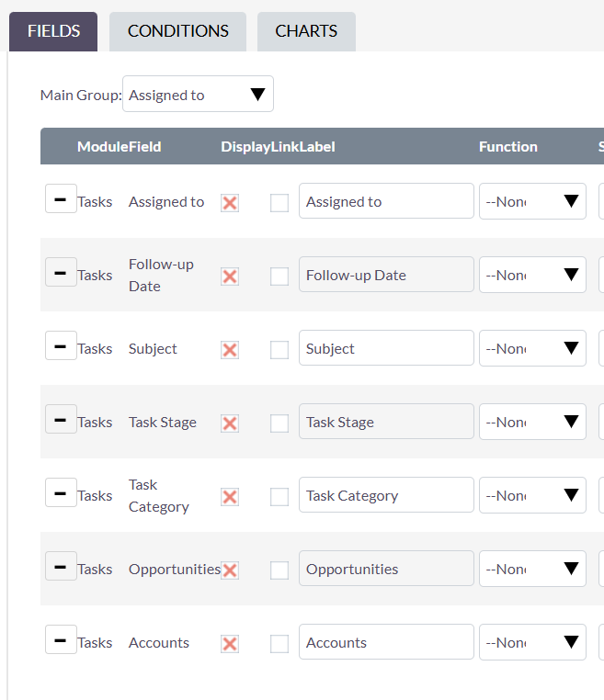Check the Link checkbox for Assigned to
This screenshot has width=604, height=700.
pyautogui.click(x=279, y=203)
